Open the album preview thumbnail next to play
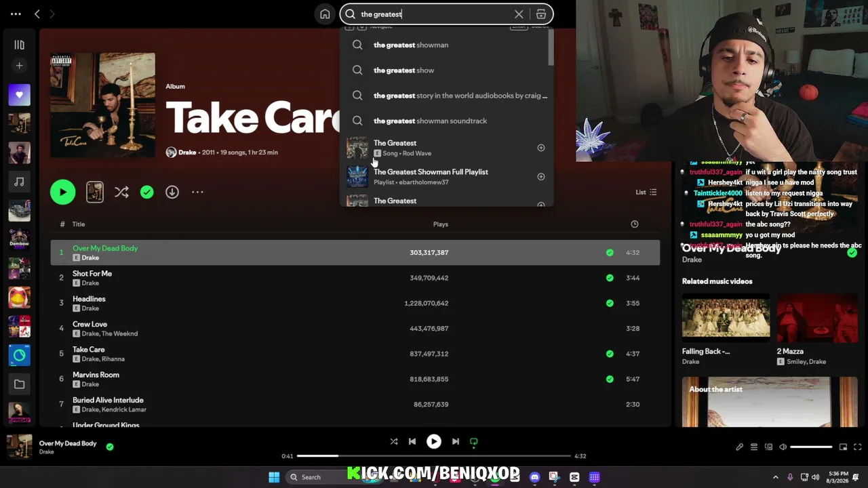This screenshot has height=488, width=868. 95,192
